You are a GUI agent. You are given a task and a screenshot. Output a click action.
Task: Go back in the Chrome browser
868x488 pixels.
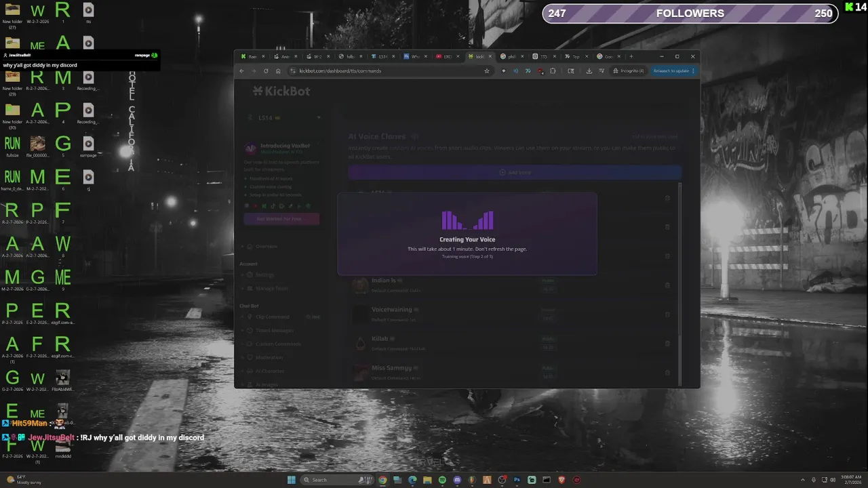click(x=241, y=70)
